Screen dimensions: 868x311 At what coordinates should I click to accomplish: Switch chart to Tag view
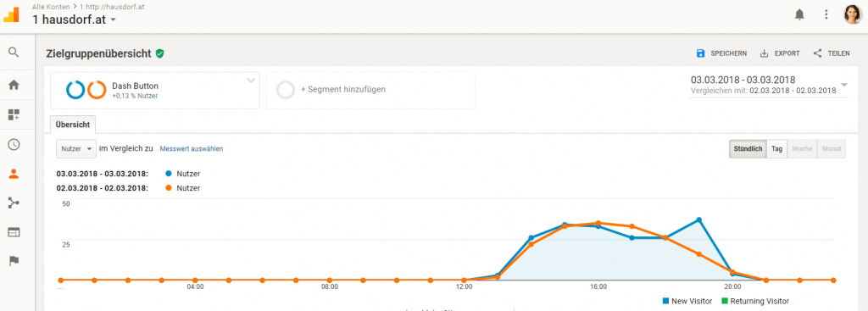click(776, 149)
